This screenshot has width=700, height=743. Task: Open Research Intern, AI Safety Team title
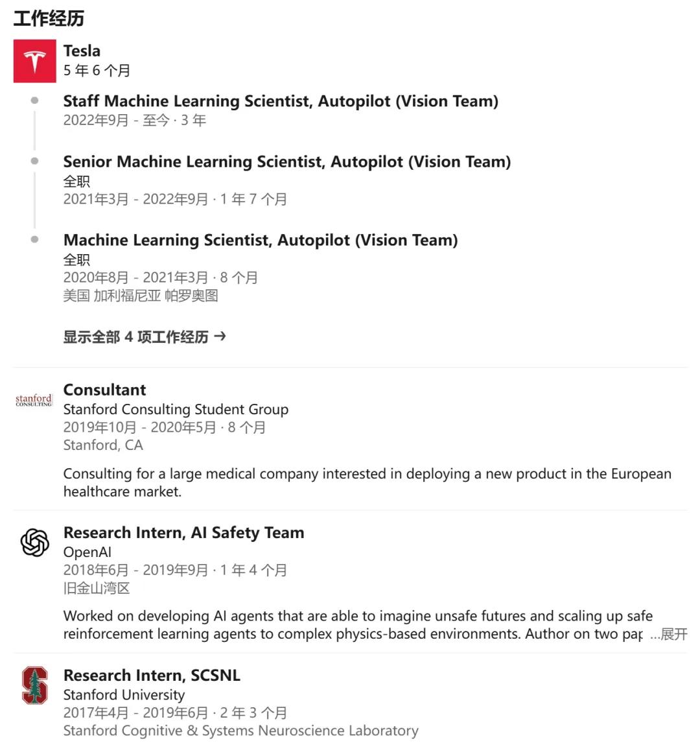click(183, 533)
